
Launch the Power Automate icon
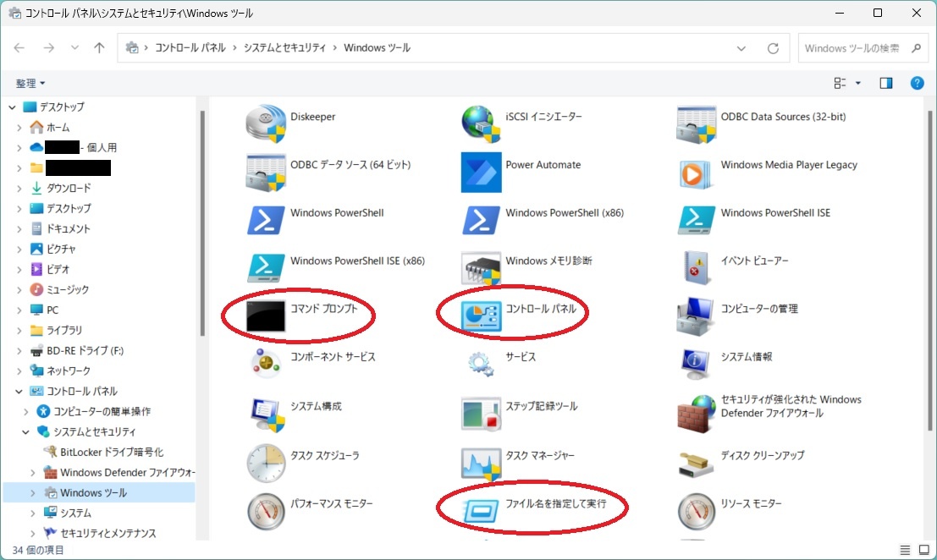481,172
